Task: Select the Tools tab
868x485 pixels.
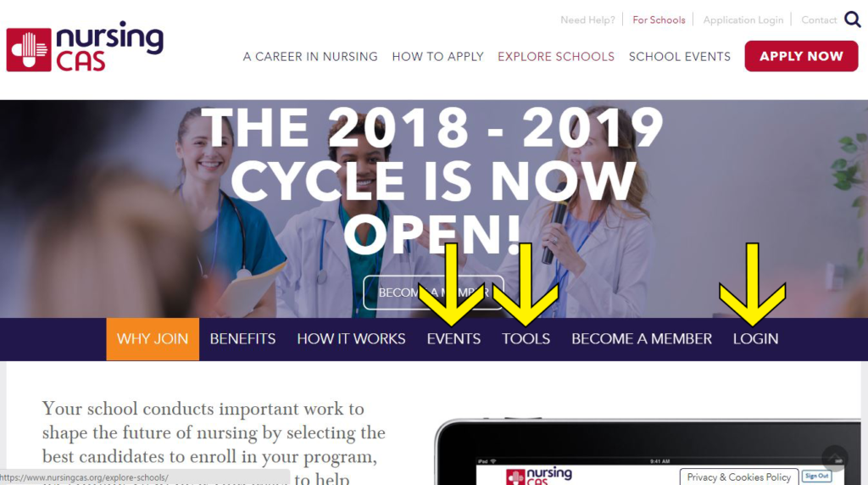Action: [x=526, y=339]
